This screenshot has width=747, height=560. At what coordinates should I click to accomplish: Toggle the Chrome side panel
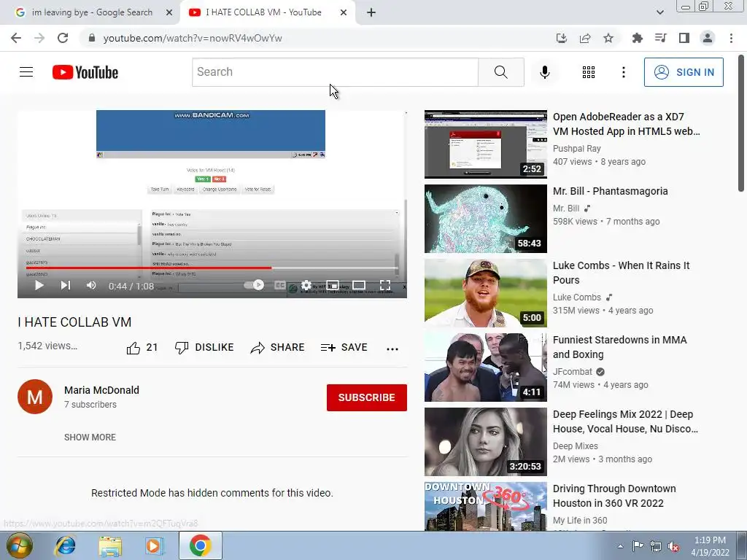pyautogui.click(x=684, y=38)
